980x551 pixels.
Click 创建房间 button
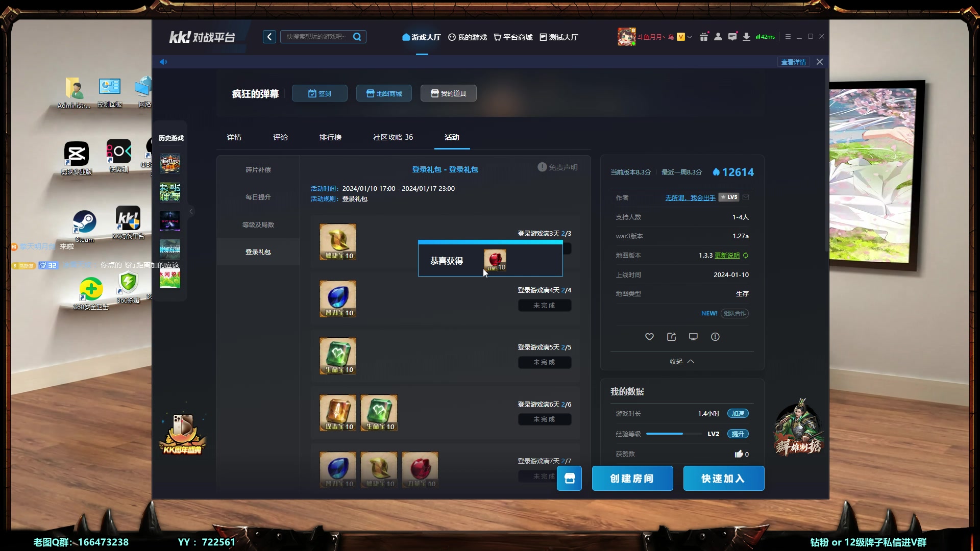pos(632,479)
